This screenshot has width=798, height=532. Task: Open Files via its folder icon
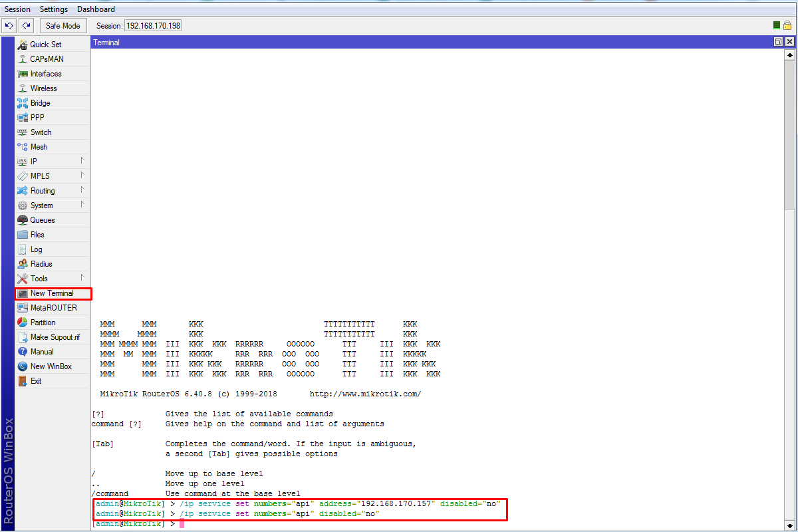point(23,235)
